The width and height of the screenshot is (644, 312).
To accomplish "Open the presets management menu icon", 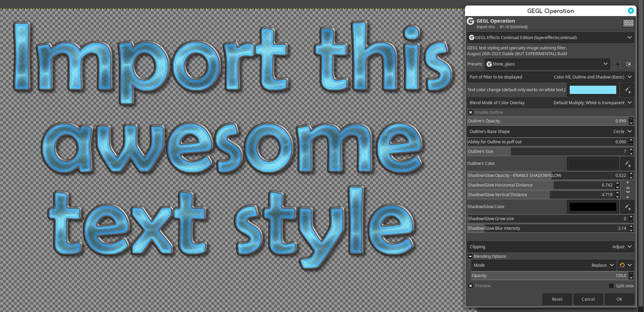I will 629,64.
